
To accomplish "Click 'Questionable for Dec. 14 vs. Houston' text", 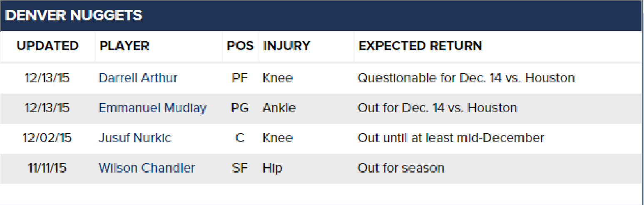I will click(x=466, y=78).
